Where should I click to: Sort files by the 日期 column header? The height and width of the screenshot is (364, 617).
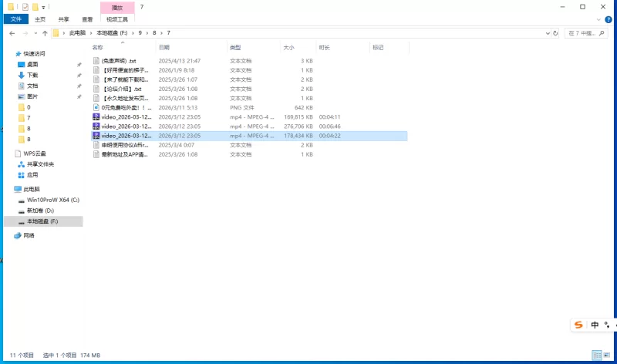164,48
